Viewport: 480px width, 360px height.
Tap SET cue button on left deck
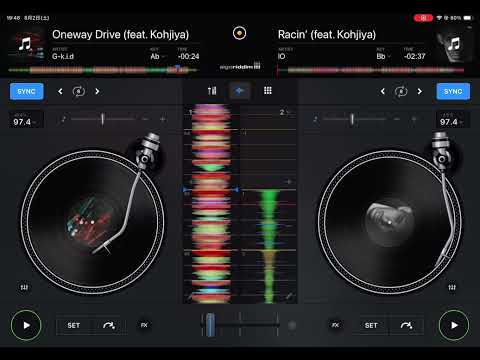point(74,325)
